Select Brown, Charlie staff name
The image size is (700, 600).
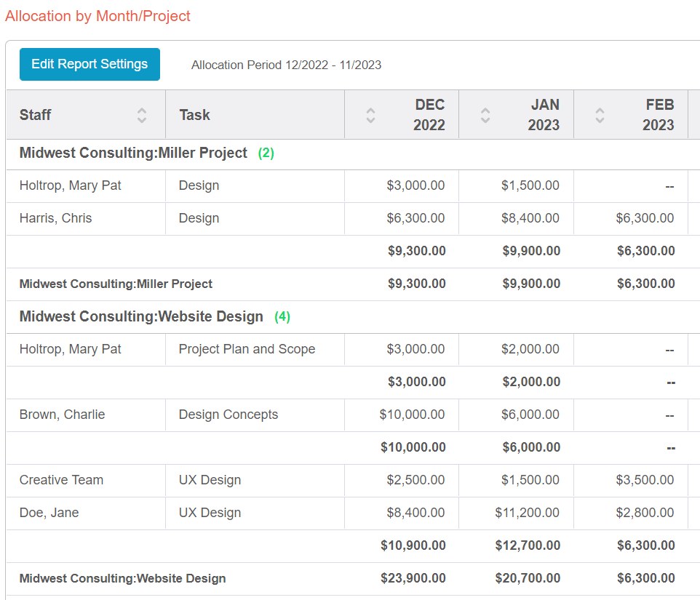[x=62, y=415]
